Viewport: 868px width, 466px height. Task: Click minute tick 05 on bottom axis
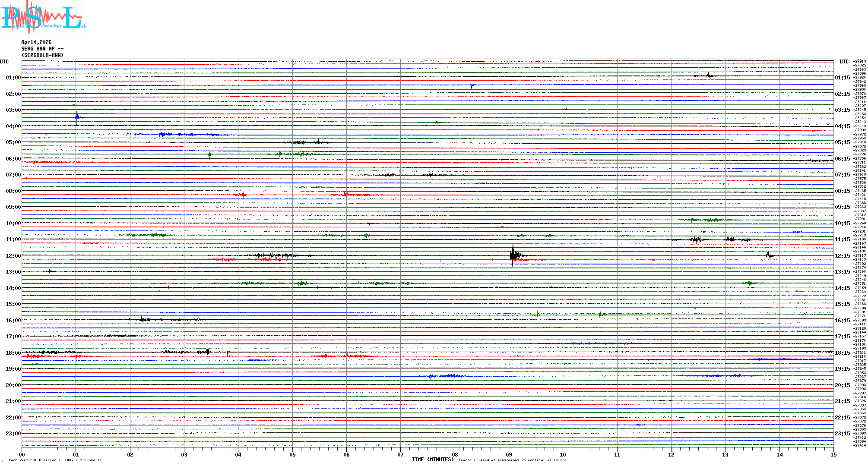point(292,454)
